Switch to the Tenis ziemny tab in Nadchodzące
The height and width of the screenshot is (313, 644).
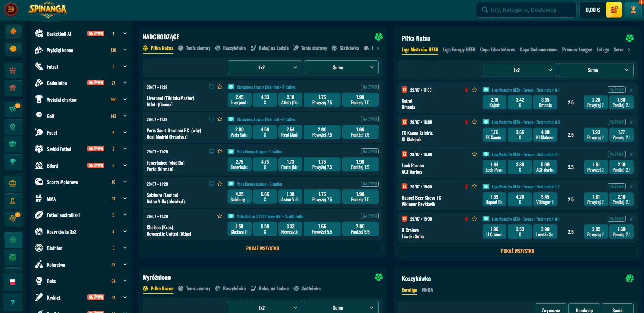[x=194, y=48]
